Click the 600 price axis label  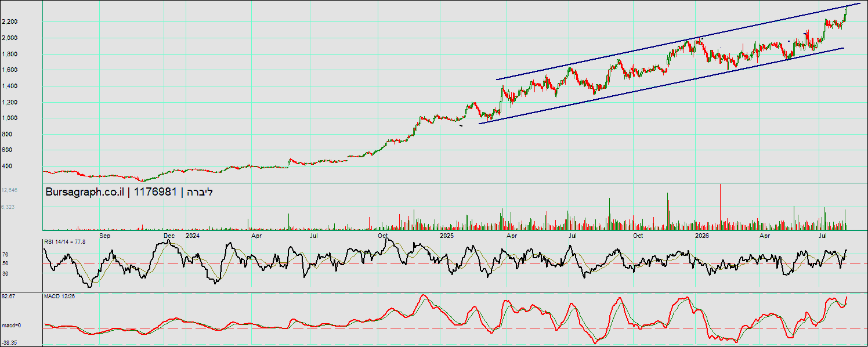(6, 150)
